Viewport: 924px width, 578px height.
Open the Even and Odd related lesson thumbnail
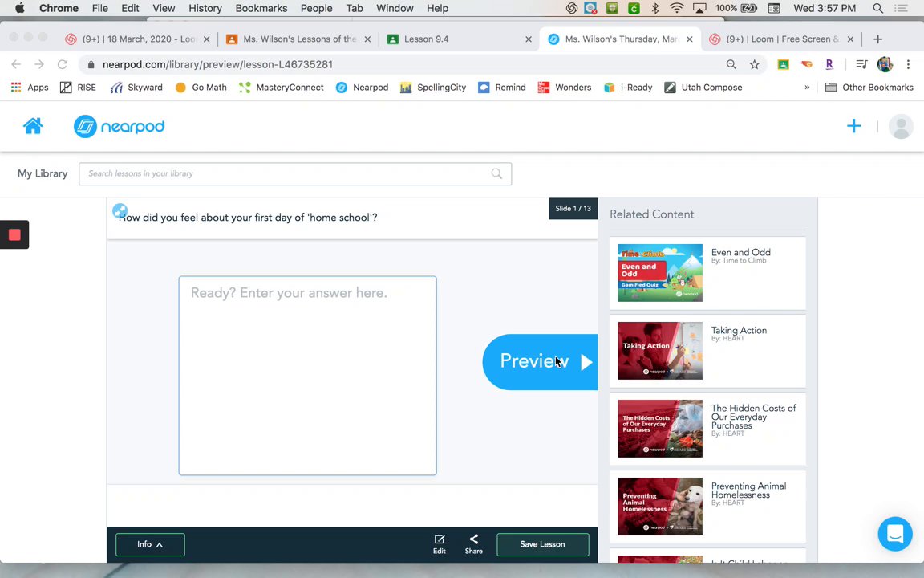click(660, 272)
